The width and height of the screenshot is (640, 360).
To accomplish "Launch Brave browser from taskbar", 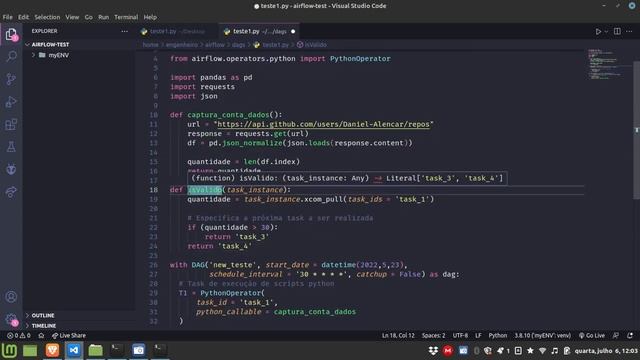I will (52, 350).
